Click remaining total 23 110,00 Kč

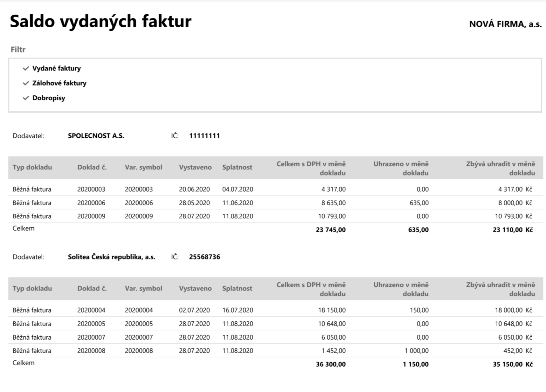point(513,230)
